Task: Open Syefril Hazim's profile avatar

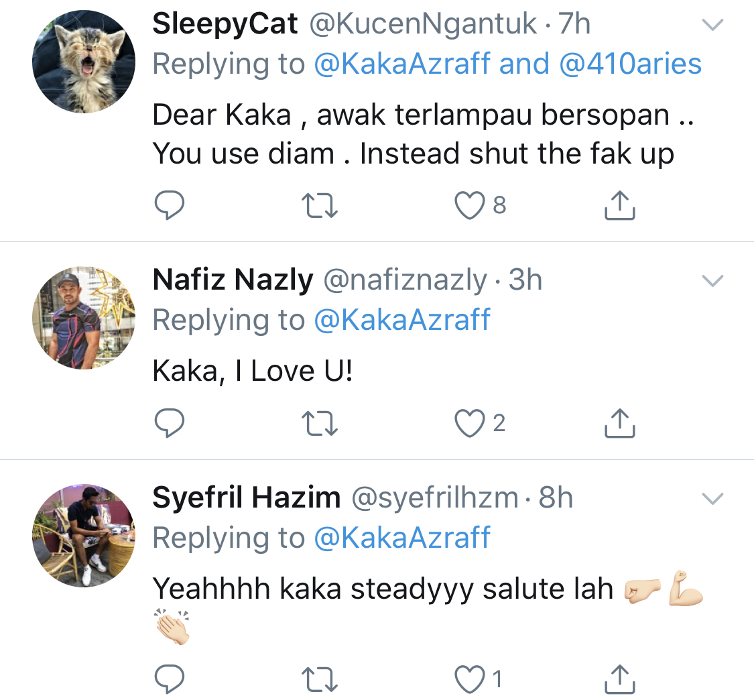Action: [84, 535]
